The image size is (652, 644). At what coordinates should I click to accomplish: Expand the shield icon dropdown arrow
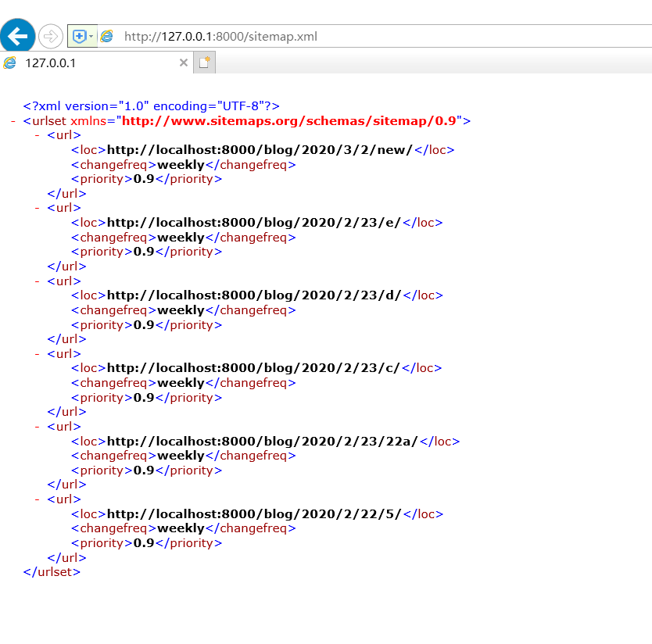[x=91, y=37]
